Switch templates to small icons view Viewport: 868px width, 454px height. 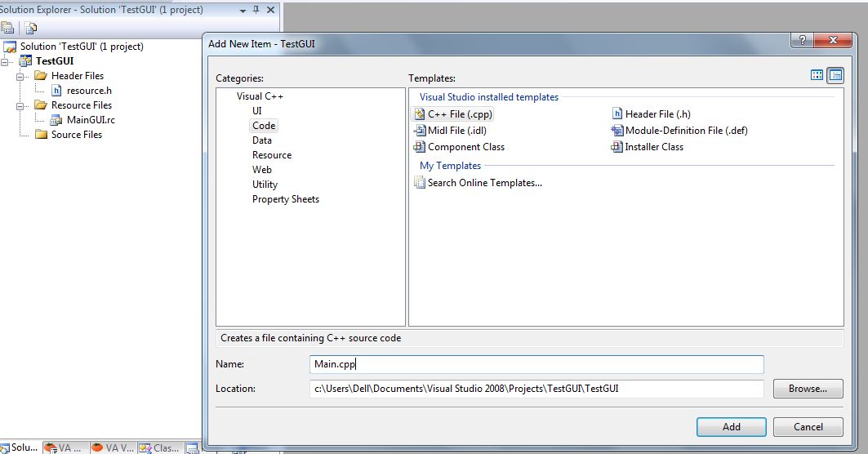[835, 75]
